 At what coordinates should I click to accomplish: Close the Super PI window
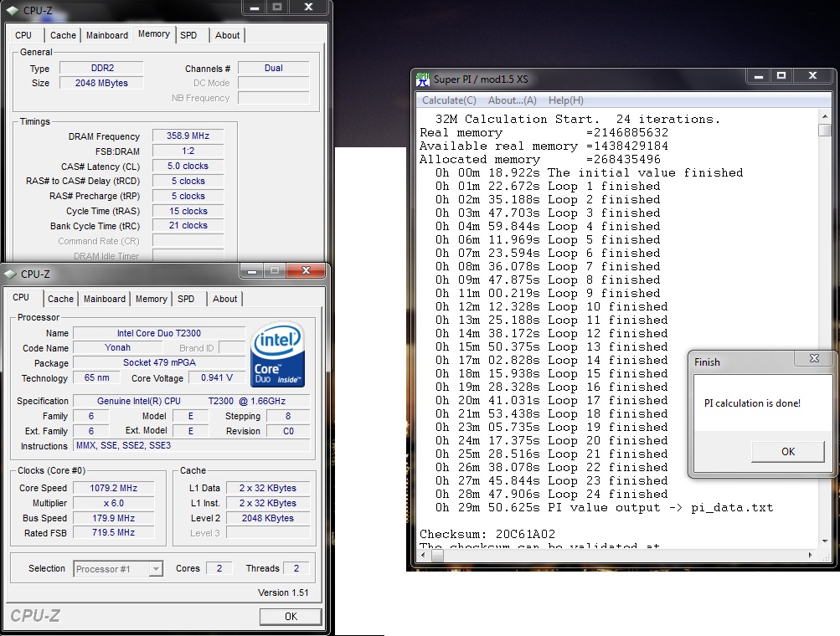(812, 76)
